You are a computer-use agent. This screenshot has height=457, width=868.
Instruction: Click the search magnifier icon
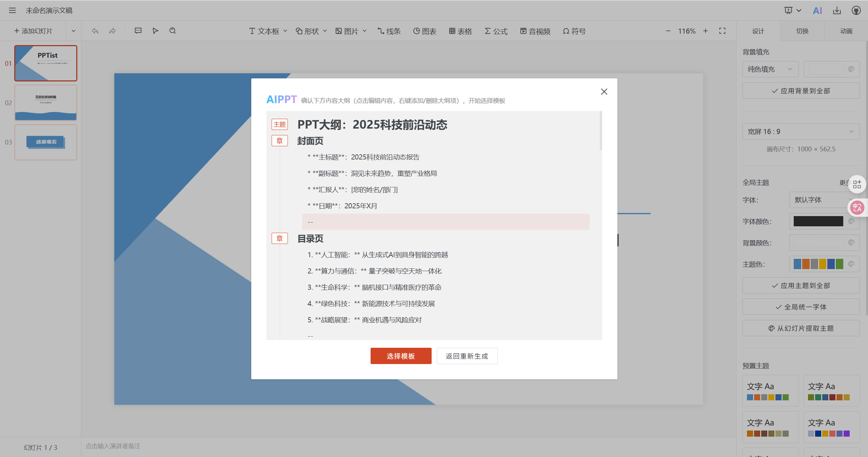173,31
